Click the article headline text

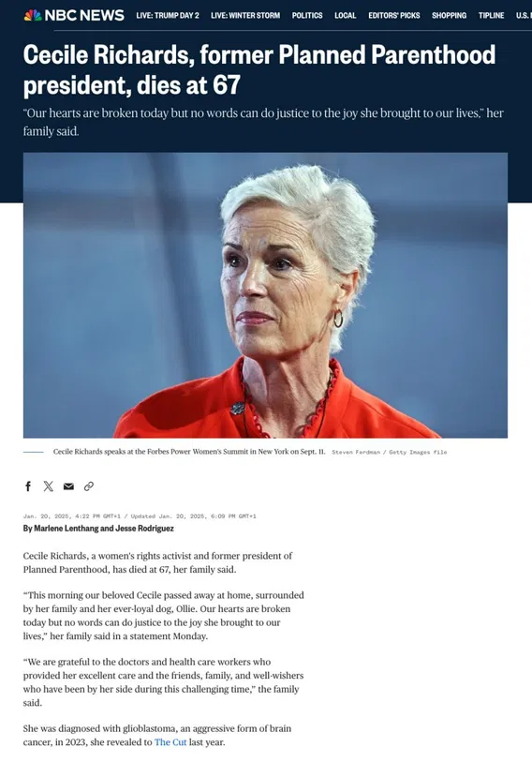(259, 69)
